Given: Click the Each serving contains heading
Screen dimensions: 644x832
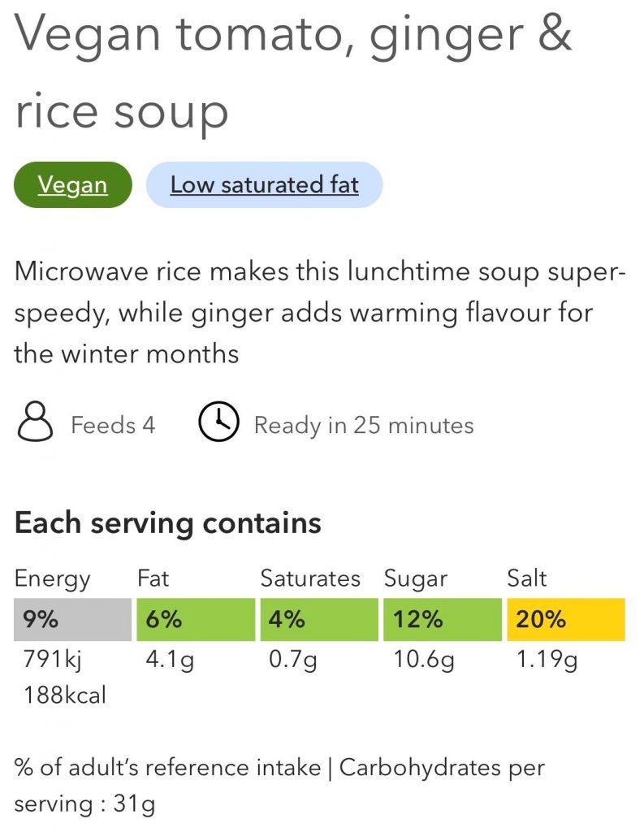Looking at the screenshot, I should click(x=167, y=523).
